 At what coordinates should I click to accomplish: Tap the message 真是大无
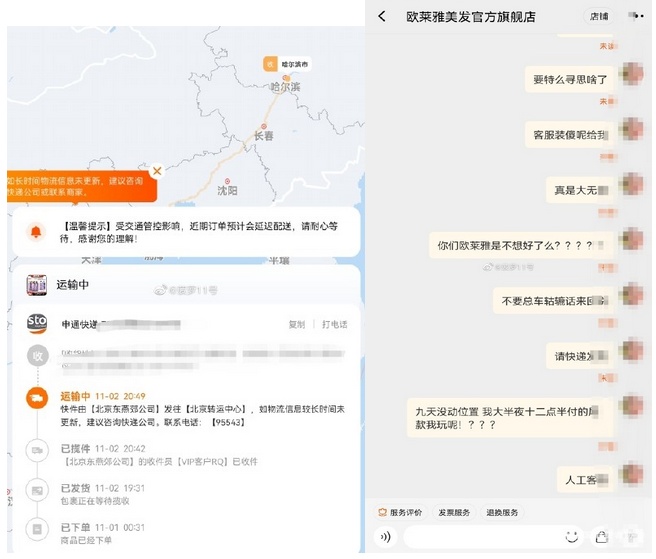coord(581,190)
